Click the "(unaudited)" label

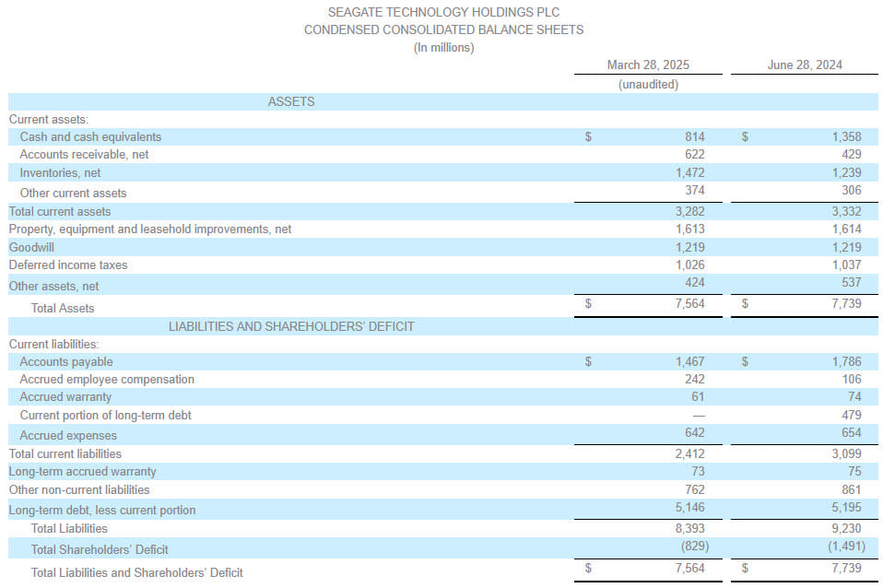(x=648, y=84)
